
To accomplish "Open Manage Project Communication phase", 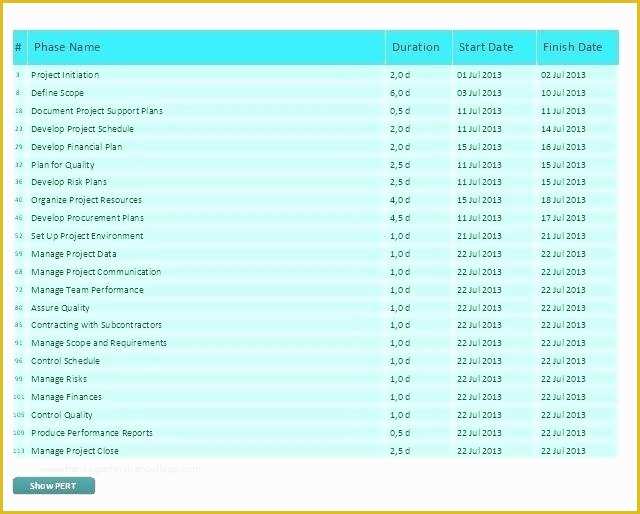I will 96,272.
